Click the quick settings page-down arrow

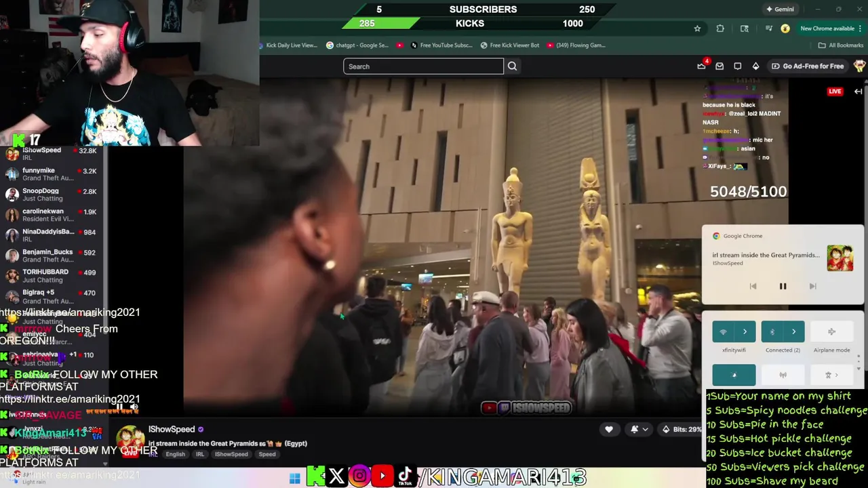(859, 368)
